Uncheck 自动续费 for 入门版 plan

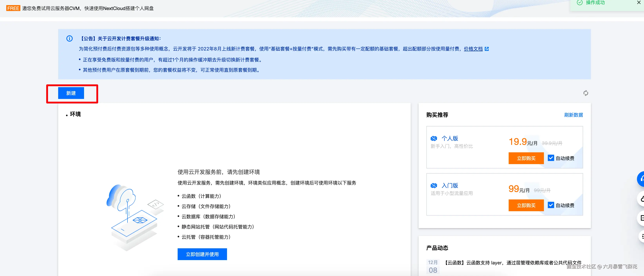pos(551,205)
